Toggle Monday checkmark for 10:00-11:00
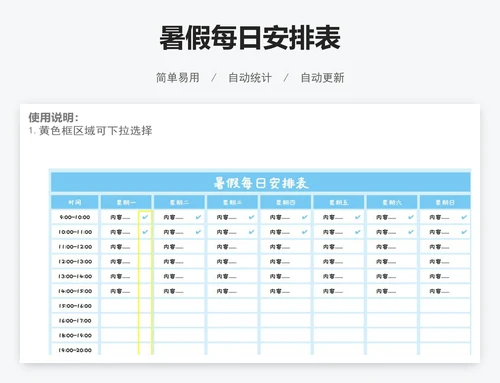 pos(145,232)
